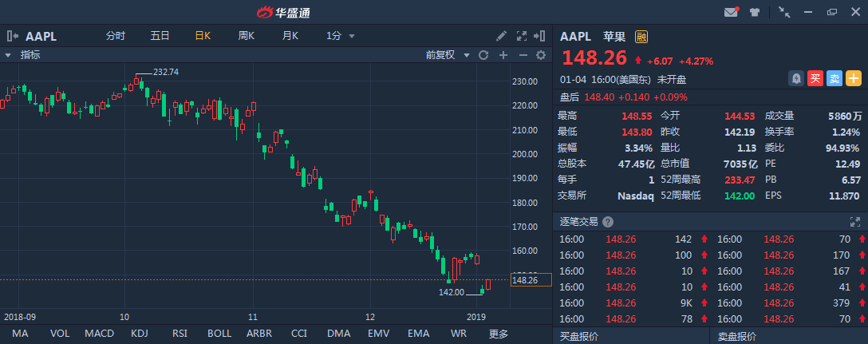Click the red 买 buy button
The width and height of the screenshot is (868, 344).
point(815,79)
